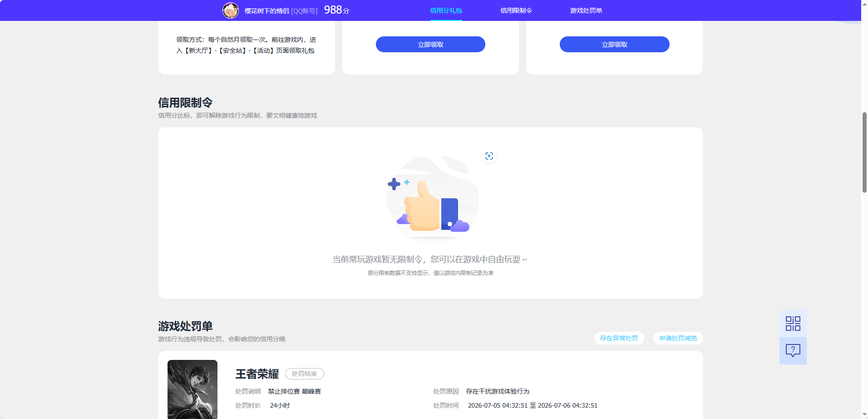868x419 pixels.
Task: Open 存在异常处罚 link
Action: pos(619,338)
